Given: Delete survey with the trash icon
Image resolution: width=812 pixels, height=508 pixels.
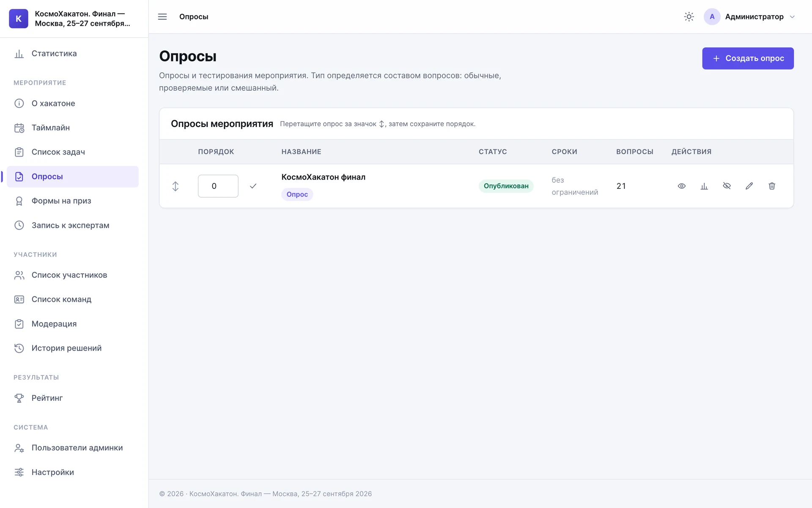Looking at the screenshot, I should 772,186.
